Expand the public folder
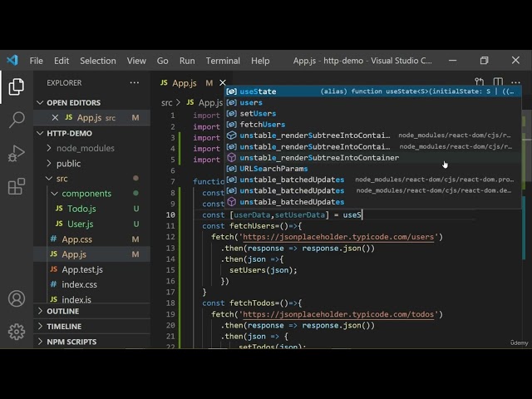Viewport: 532px width, 399px height. [91, 164]
